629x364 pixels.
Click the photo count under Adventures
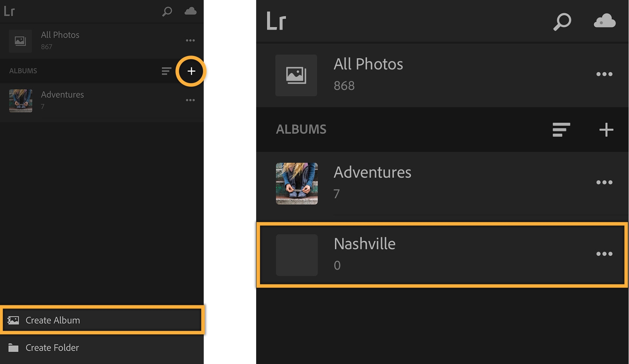pos(336,194)
